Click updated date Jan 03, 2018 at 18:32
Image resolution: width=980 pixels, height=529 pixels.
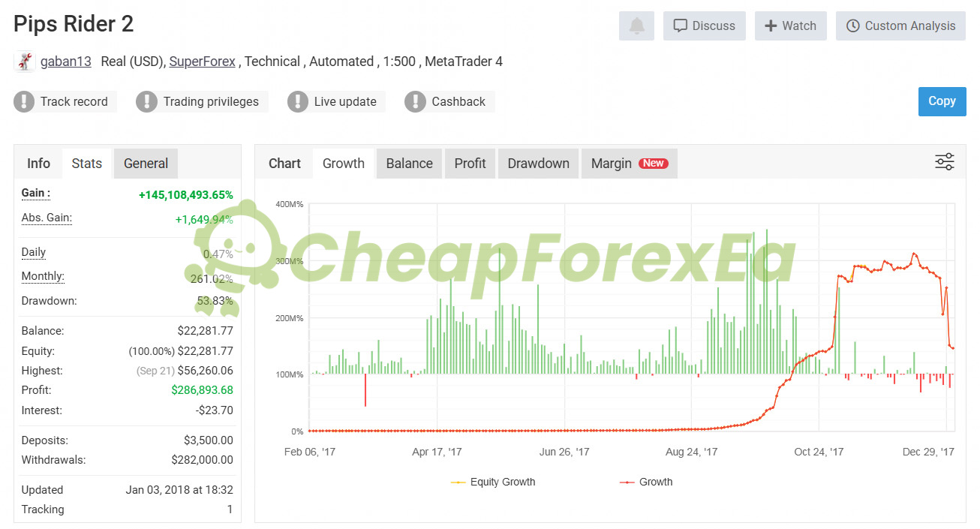pyautogui.click(x=179, y=490)
